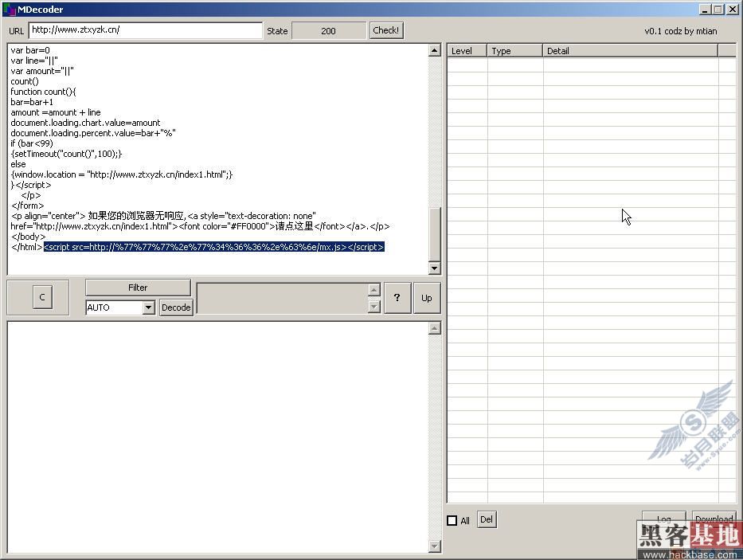Click the Log button
743x560 pixels.
[x=664, y=519]
